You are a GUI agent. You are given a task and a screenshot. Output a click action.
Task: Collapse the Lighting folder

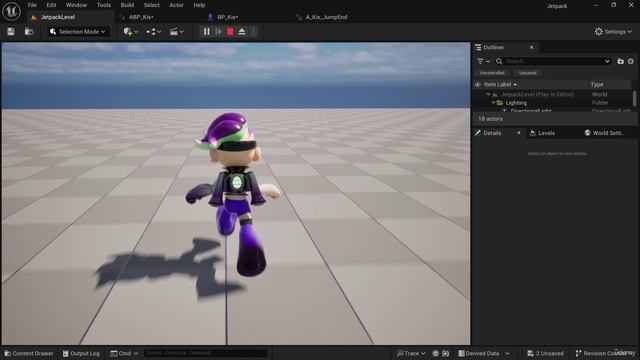[x=493, y=103]
